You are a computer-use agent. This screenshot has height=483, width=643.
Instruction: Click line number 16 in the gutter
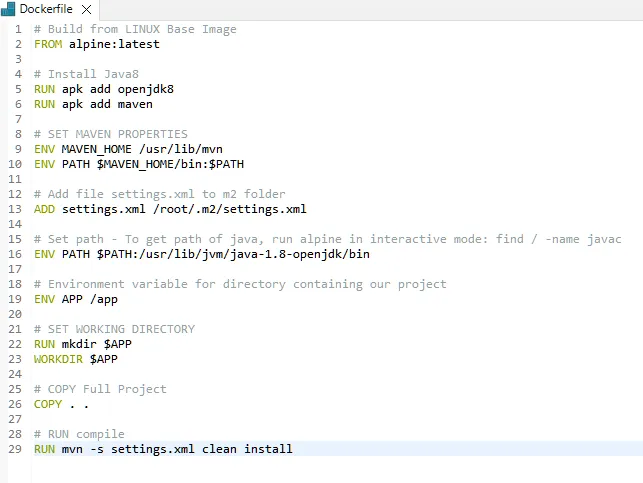click(15, 254)
